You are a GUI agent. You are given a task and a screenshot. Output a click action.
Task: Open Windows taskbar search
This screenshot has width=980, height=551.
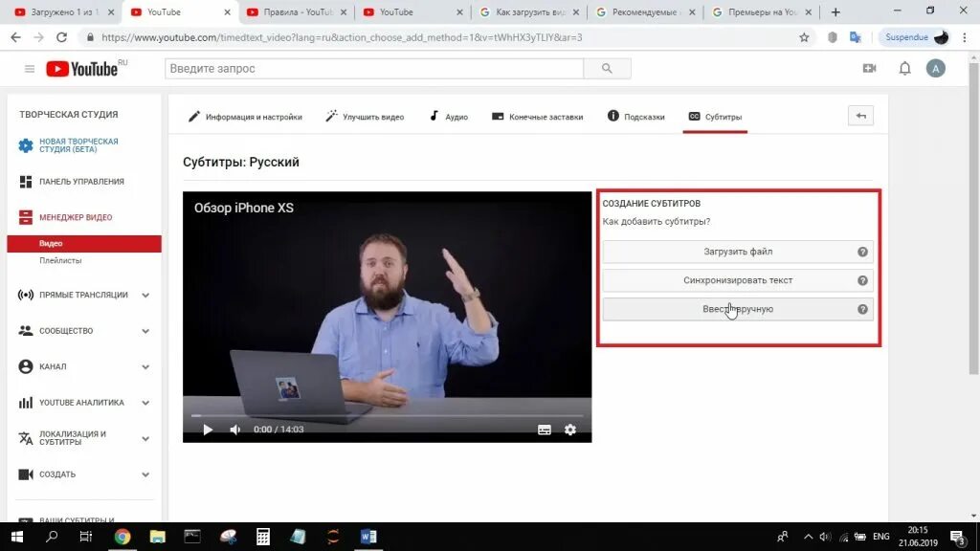[52, 537]
